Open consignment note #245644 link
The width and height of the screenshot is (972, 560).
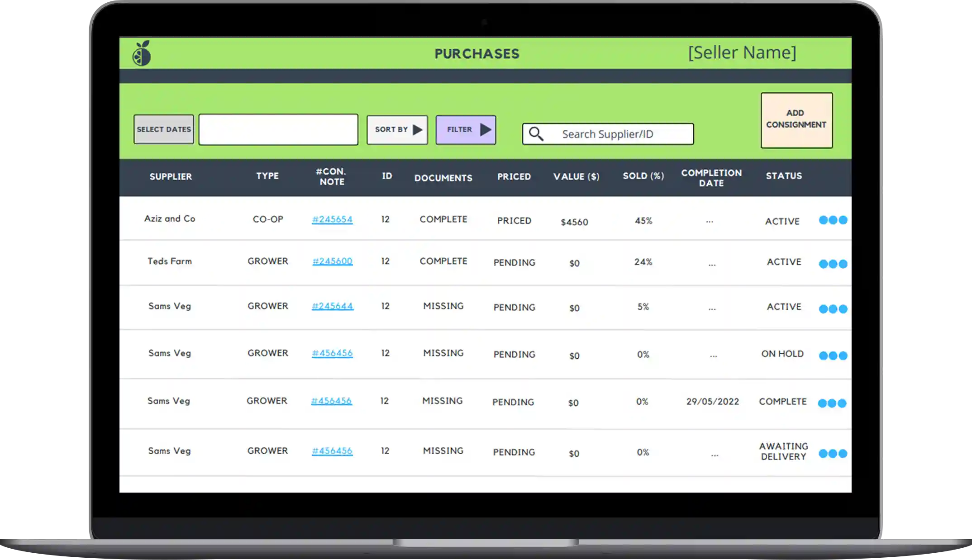click(x=332, y=306)
